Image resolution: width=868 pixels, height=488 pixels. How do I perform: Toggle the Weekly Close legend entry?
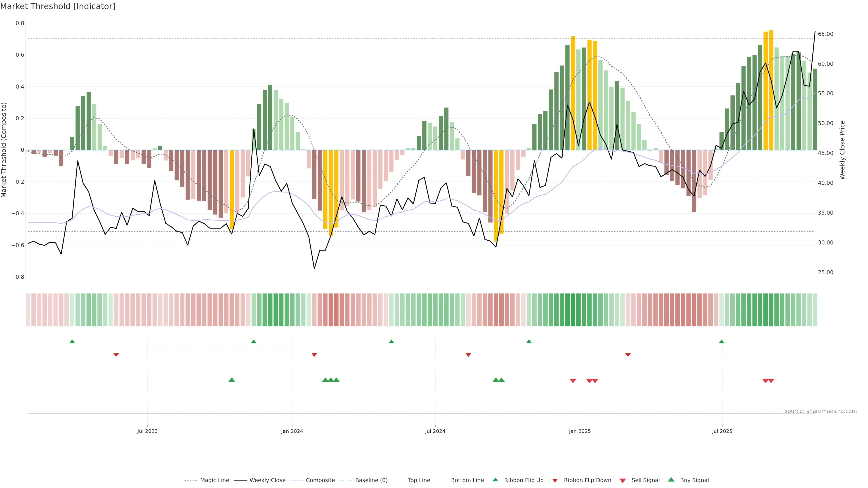(x=267, y=480)
